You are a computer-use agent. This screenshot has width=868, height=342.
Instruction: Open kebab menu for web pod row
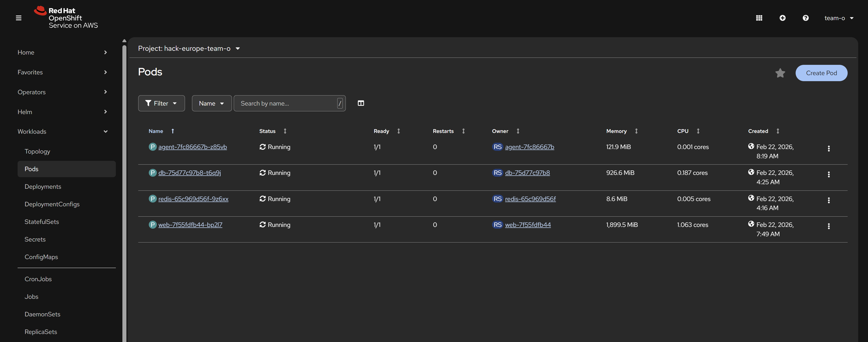pos(829,226)
